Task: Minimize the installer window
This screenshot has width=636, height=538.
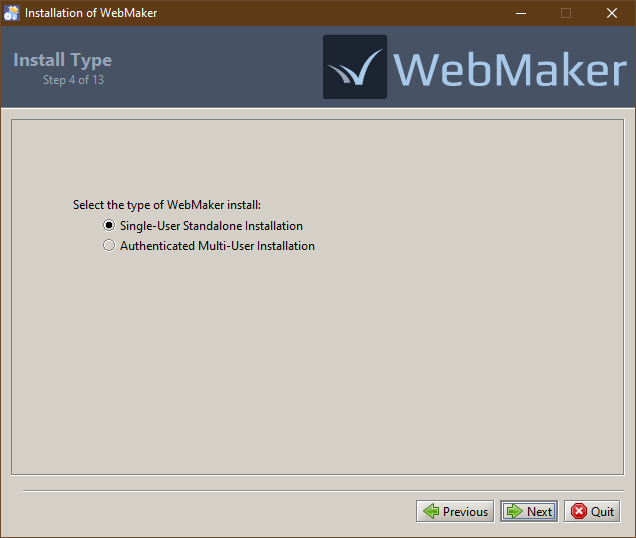Action: (520, 13)
